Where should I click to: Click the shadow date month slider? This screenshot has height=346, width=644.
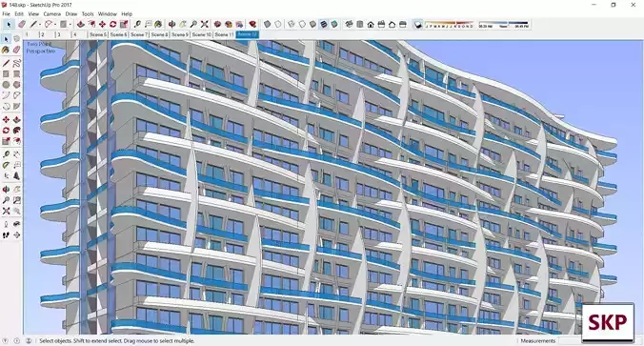[450, 24]
